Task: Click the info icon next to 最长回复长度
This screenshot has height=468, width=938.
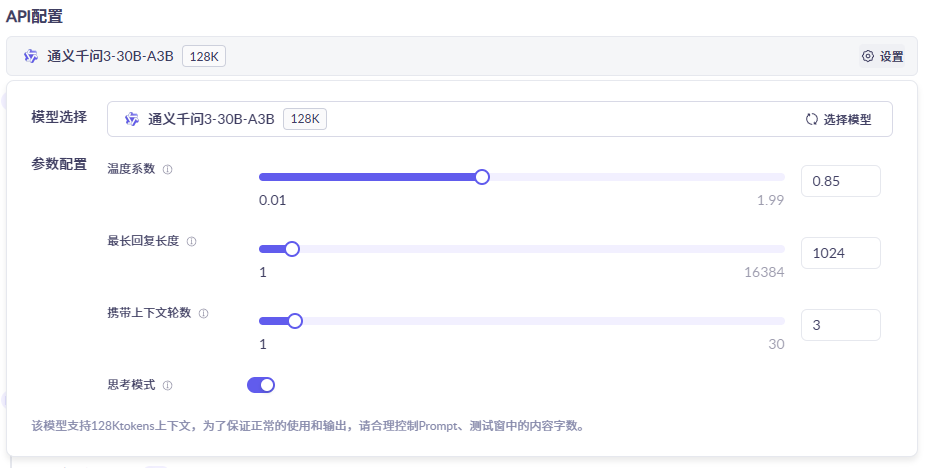Action: point(191,242)
